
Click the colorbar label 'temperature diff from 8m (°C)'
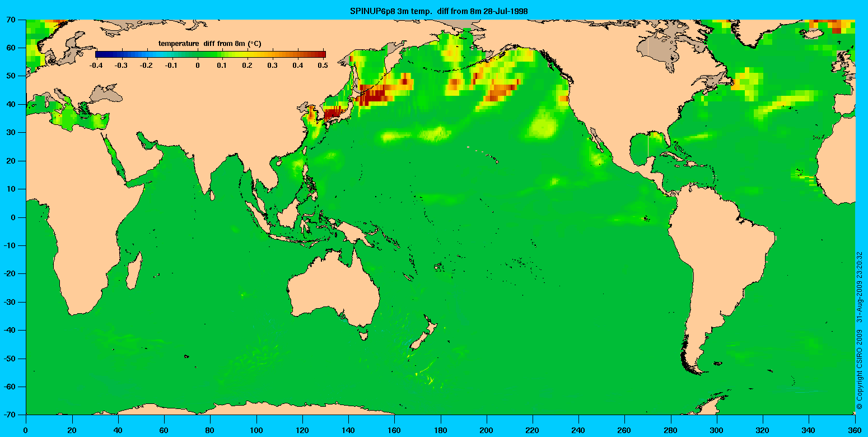pyautogui.click(x=209, y=43)
